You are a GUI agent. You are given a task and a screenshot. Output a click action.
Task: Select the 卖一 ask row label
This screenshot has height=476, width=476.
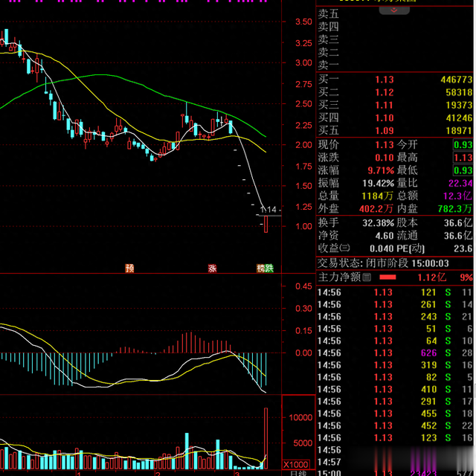point(328,65)
